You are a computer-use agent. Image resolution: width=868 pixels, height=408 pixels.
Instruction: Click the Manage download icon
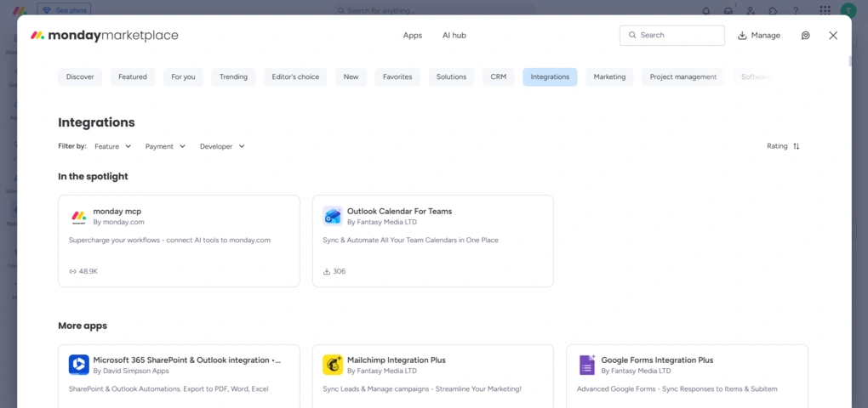(742, 36)
